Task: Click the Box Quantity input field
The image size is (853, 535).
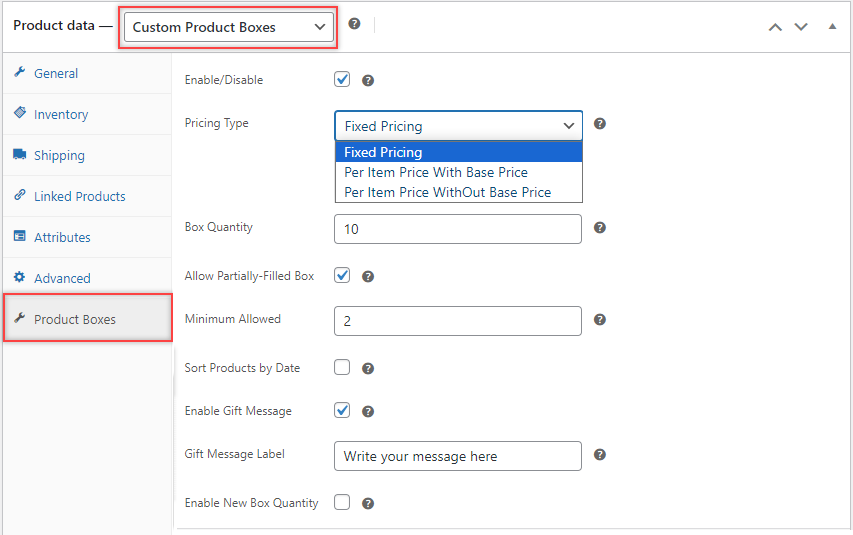Action: click(x=458, y=229)
